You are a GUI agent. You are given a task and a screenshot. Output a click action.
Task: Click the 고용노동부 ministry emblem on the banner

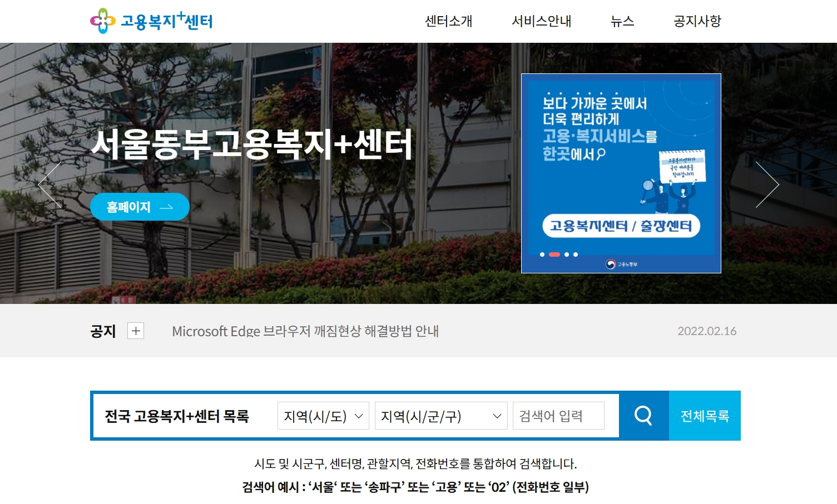coord(610,264)
